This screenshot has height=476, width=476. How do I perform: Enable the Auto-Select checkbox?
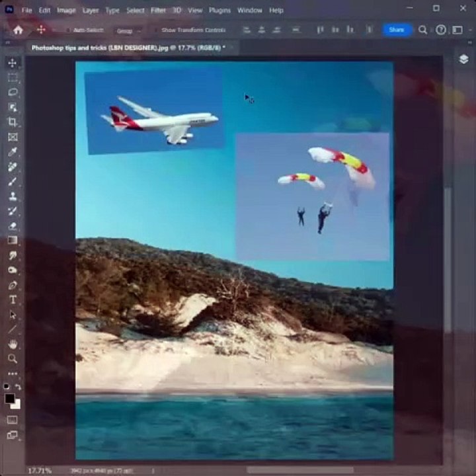coord(68,30)
